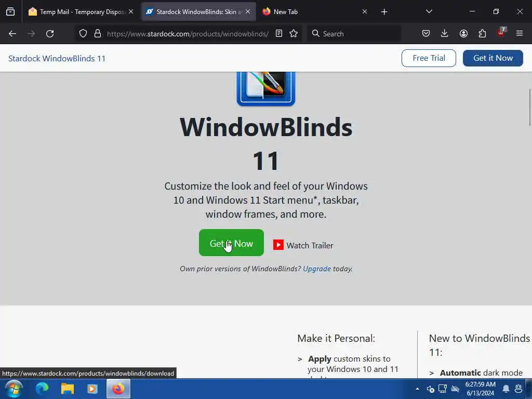Click Stardock WindowBlinds 11 header link
The image size is (532, 399).
57,58
